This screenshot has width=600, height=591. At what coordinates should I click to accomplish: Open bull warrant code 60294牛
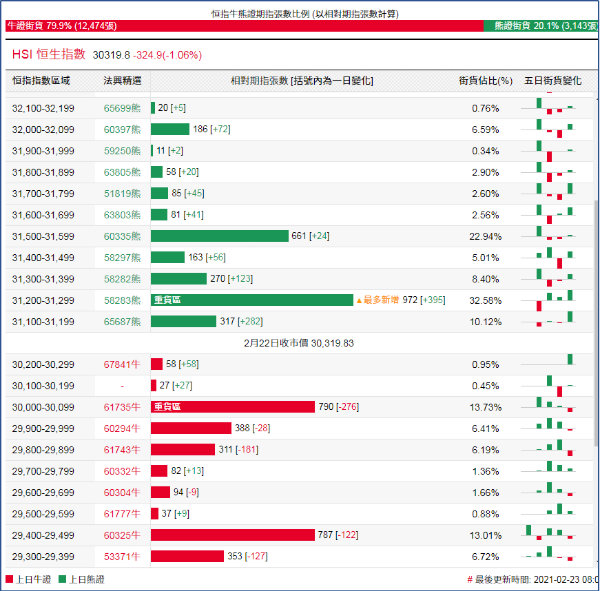pos(122,428)
